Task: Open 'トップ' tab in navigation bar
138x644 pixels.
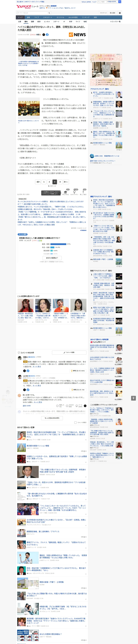Action: (20, 17)
